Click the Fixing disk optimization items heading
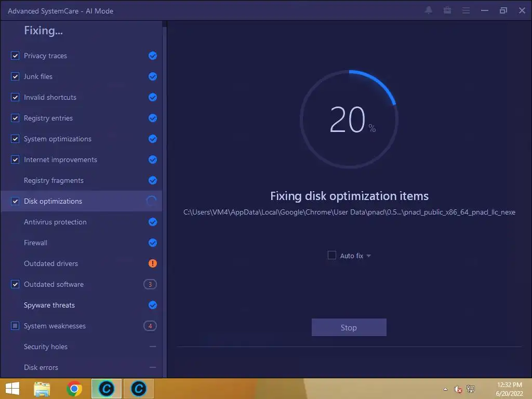This screenshot has height=399, width=532. tap(349, 196)
